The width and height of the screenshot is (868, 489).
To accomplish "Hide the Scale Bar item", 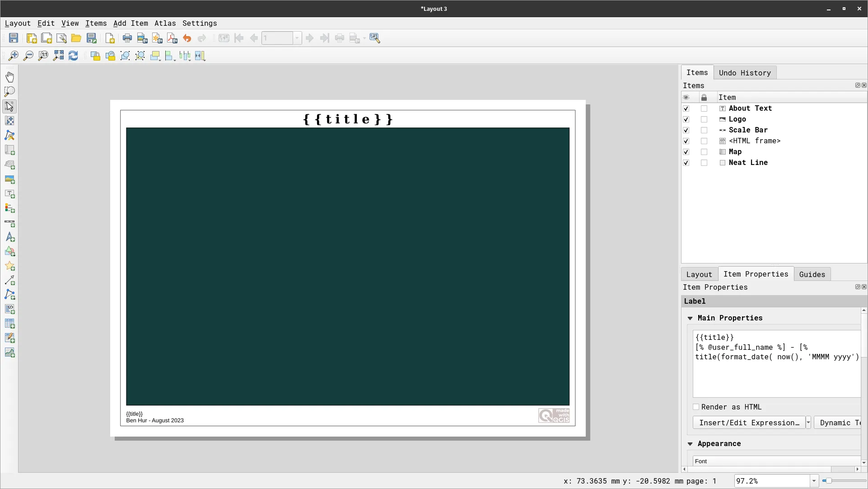I will [686, 130].
